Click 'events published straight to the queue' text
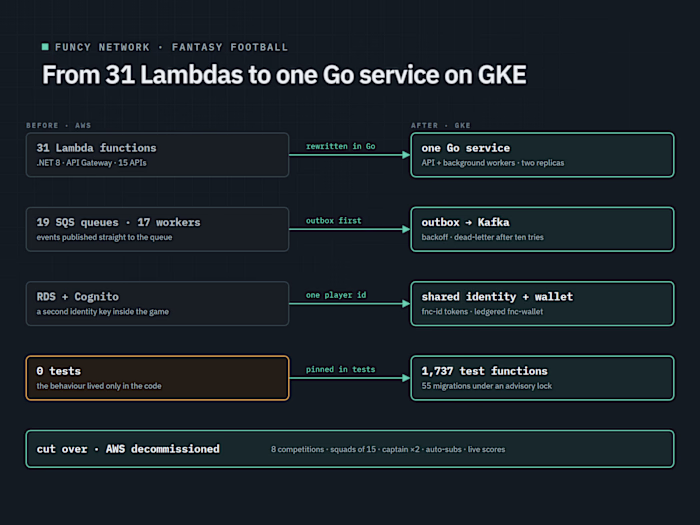 [104, 238]
